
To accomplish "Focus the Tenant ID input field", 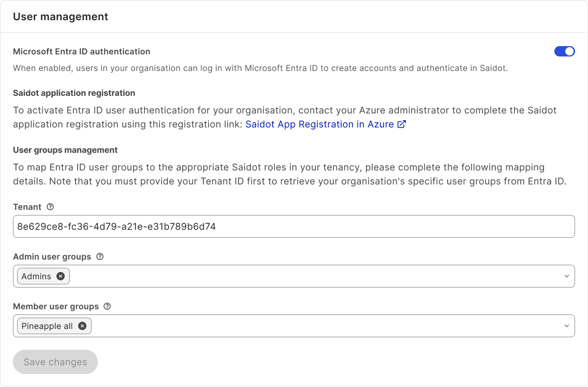I will 293,226.
